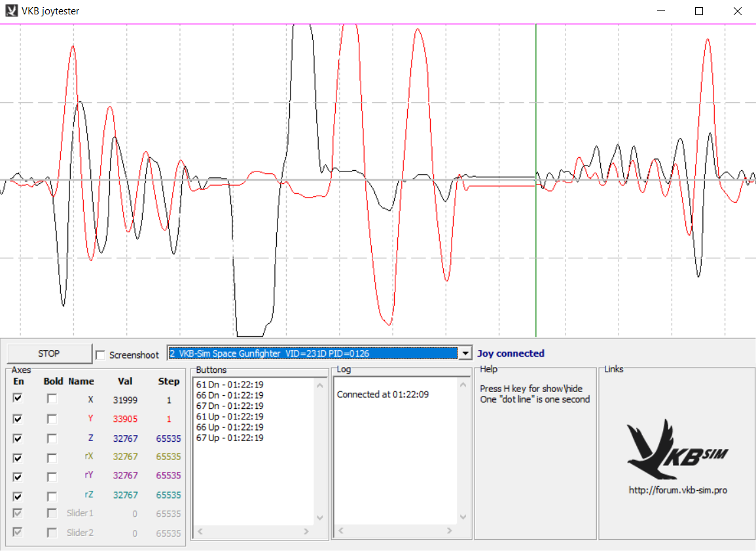Disable the X axis En checkbox

(18, 398)
